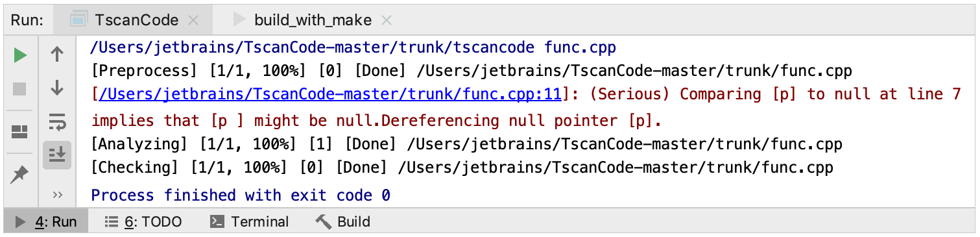This screenshot has height=237, width=980.
Task: Click the Down the Stack Trace arrow
Action: tap(57, 88)
